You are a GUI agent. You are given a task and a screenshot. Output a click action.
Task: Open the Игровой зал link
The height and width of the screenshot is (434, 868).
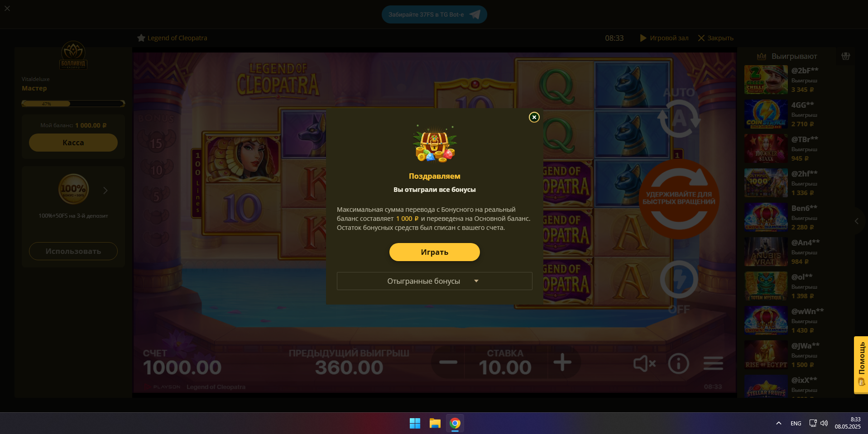(664, 38)
